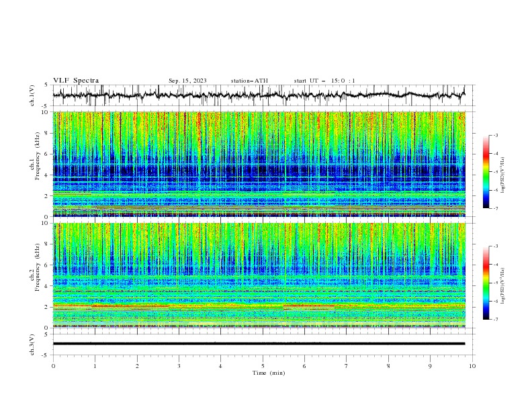Click the ch.2 color bar "log(PSD)(V²/Hz)" label

tap(502, 286)
